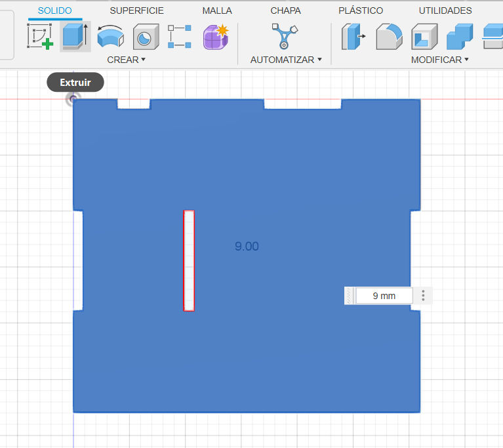Click the 9.00 dimension label on the body

click(x=247, y=247)
